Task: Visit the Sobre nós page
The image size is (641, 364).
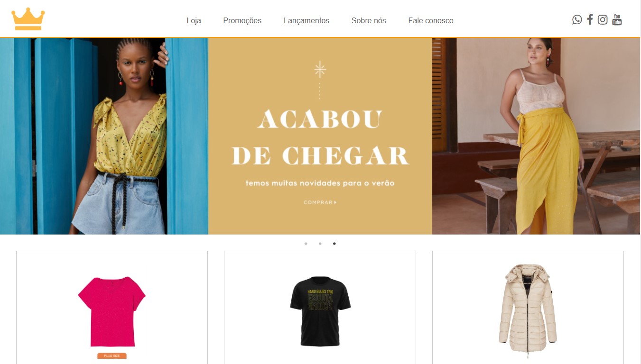Action: (x=369, y=20)
